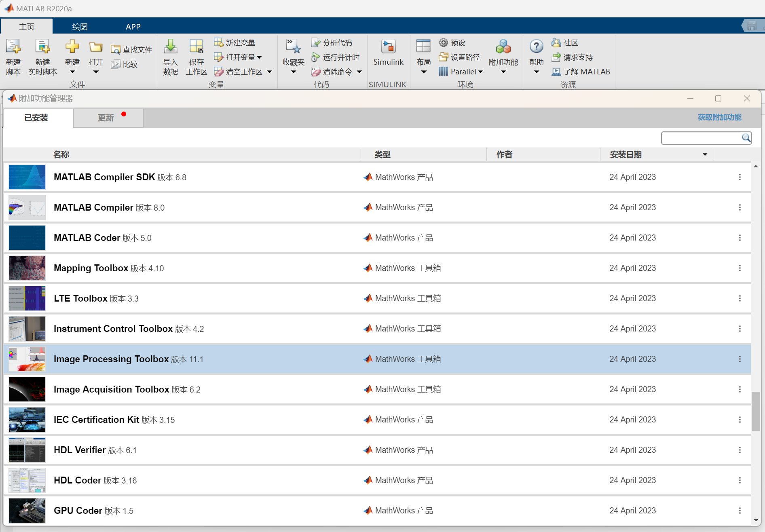Click the HDL Verifier thumbnail
This screenshot has width=765, height=532.
click(27, 450)
